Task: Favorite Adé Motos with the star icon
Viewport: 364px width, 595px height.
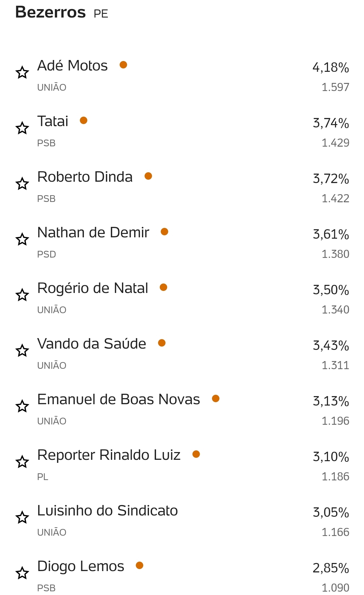Action: pyautogui.click(x=22, y=72)
